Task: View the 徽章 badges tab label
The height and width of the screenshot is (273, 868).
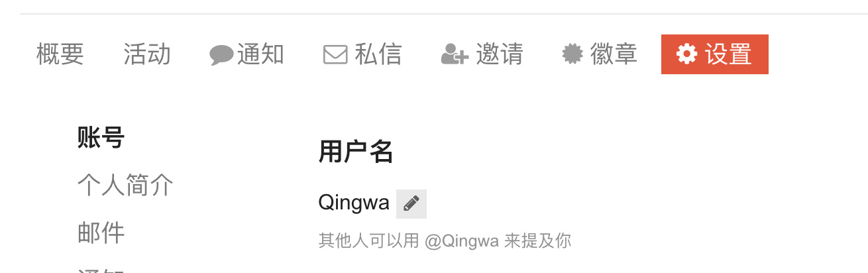Action: click(614, 54)
